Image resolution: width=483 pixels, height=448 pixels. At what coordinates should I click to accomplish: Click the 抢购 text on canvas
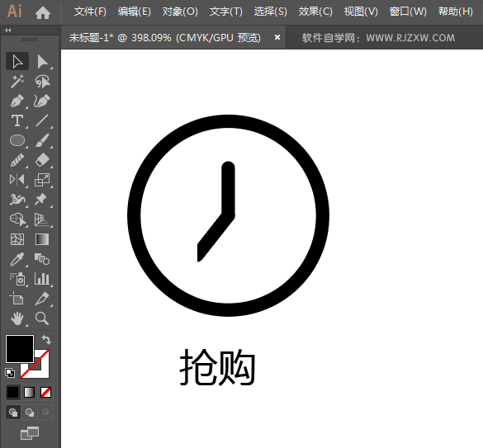217,367
